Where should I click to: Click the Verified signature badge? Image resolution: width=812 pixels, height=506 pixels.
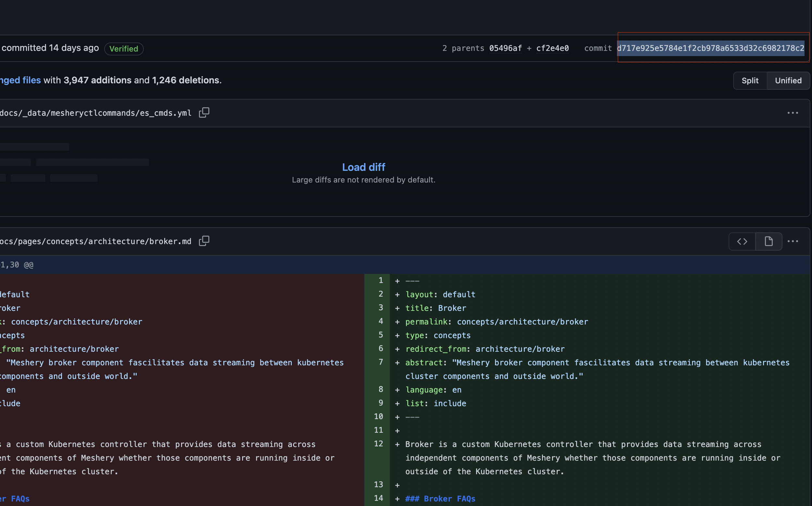point(124,49)
